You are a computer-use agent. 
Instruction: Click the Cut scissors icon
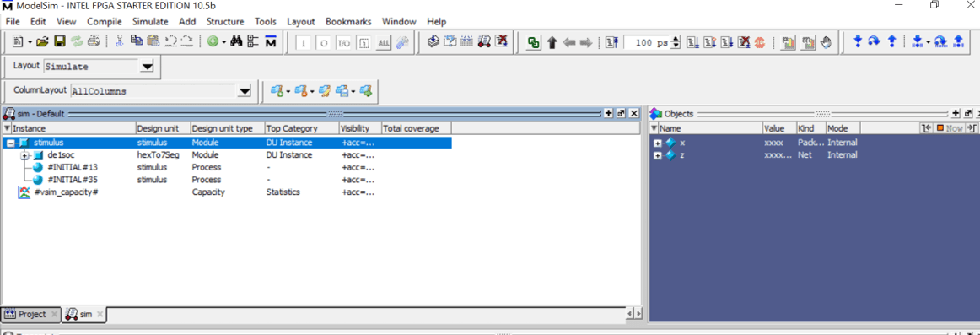120,42
